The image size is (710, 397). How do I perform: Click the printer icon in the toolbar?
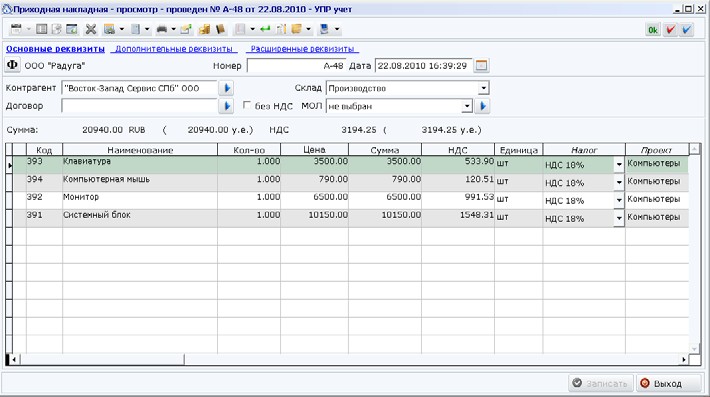(162, 29)
